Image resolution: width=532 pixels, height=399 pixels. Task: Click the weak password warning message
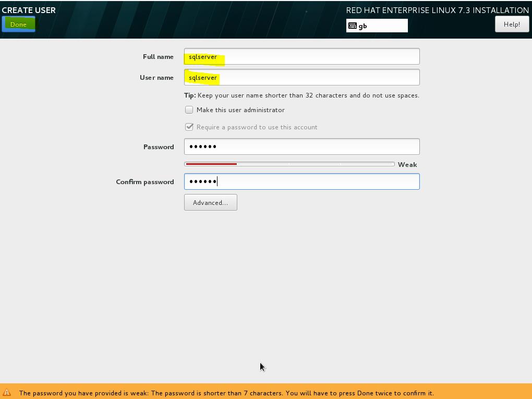coord(226,393)
